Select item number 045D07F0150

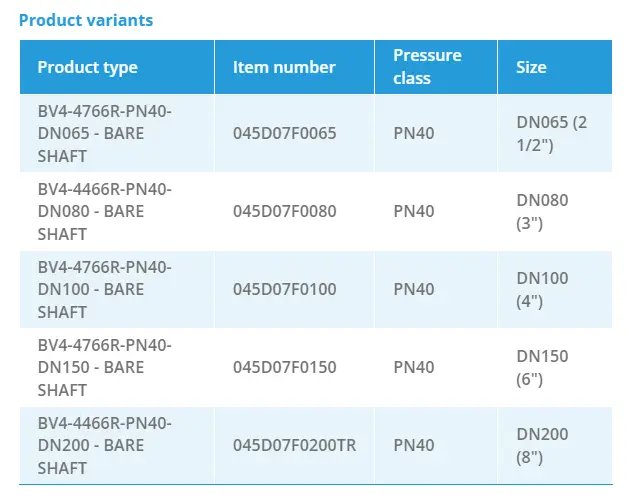pyautogui.click(x=285, y=367)
